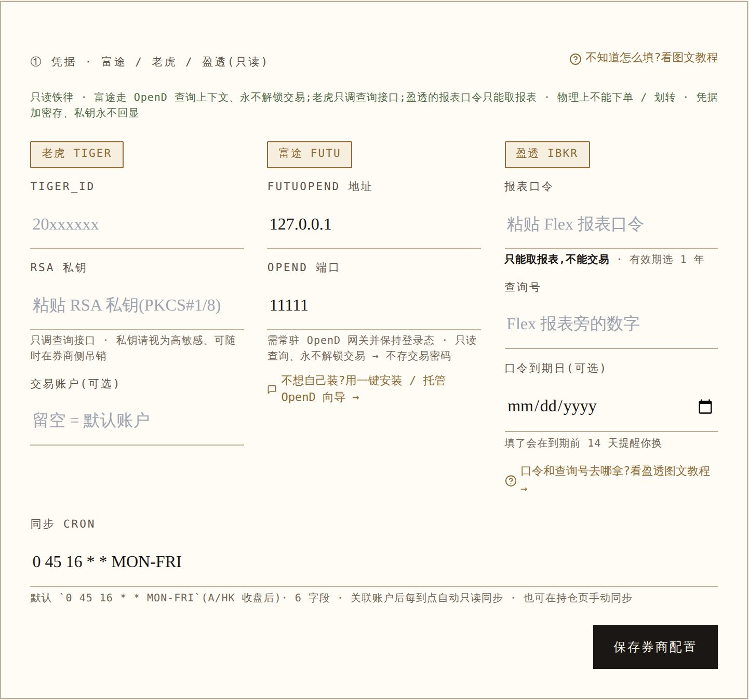
Task: Open the calendar picker icon in date field
Action: point(705,407)
